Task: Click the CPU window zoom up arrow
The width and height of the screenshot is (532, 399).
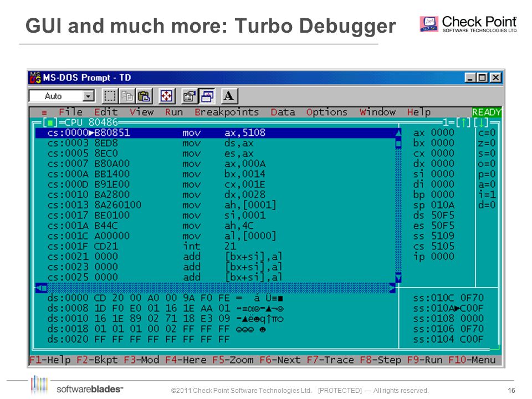Action: (463, 122)
